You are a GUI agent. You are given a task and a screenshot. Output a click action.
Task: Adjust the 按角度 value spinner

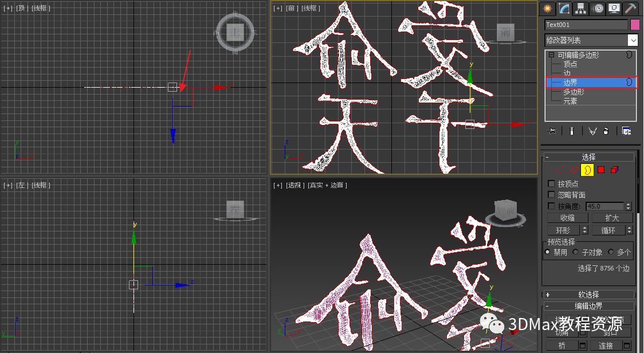(628, 206)
